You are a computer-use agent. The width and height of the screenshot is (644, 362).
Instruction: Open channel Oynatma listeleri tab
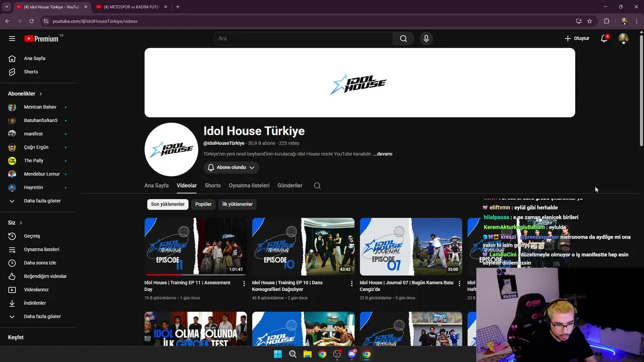pos(249,186)
